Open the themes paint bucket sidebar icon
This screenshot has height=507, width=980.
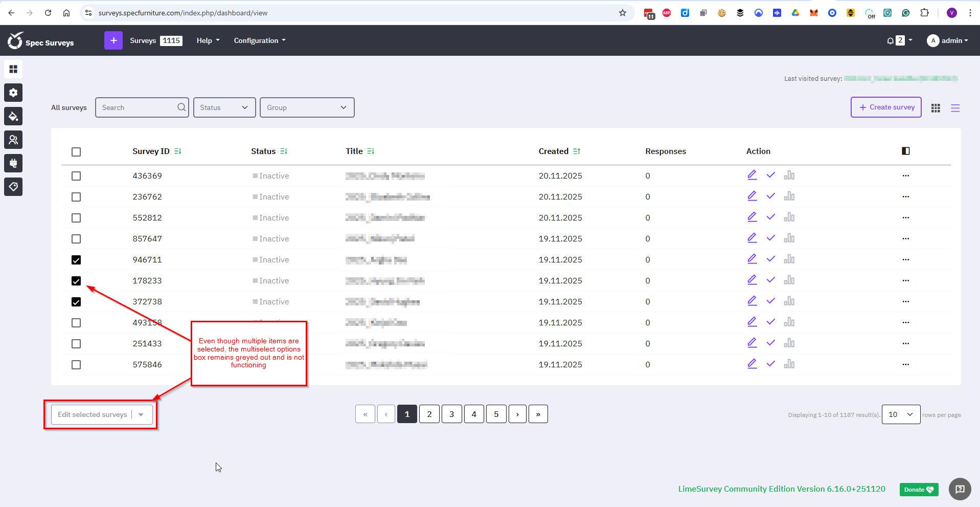pyautogui.click(x=13, y=116)
